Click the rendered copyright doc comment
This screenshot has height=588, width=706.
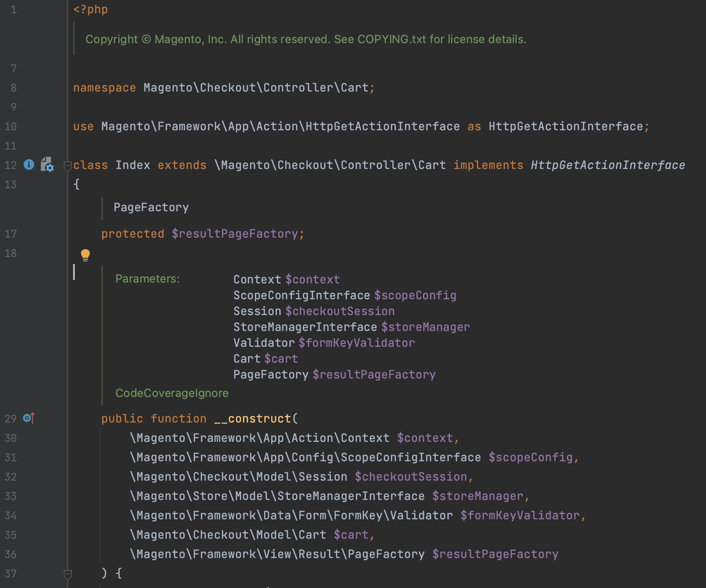tap(306, 39)
